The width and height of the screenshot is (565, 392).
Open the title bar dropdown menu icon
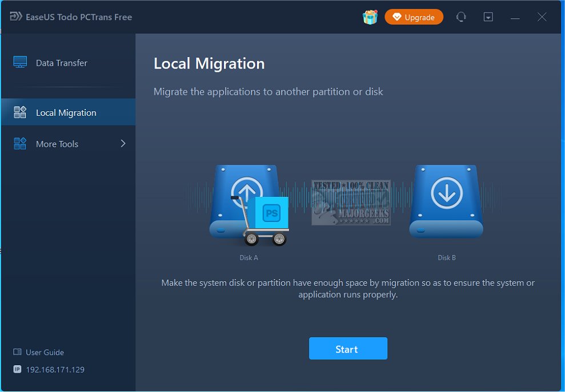tap(488, 17)
